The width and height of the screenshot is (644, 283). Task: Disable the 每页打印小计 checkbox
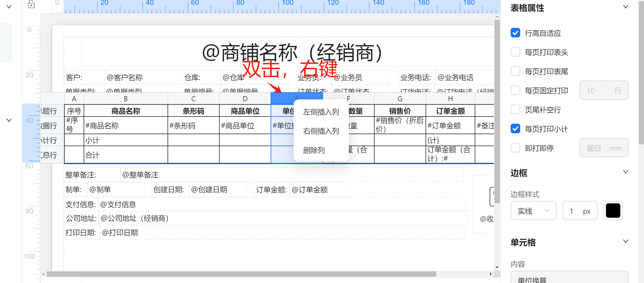[515, 129]
